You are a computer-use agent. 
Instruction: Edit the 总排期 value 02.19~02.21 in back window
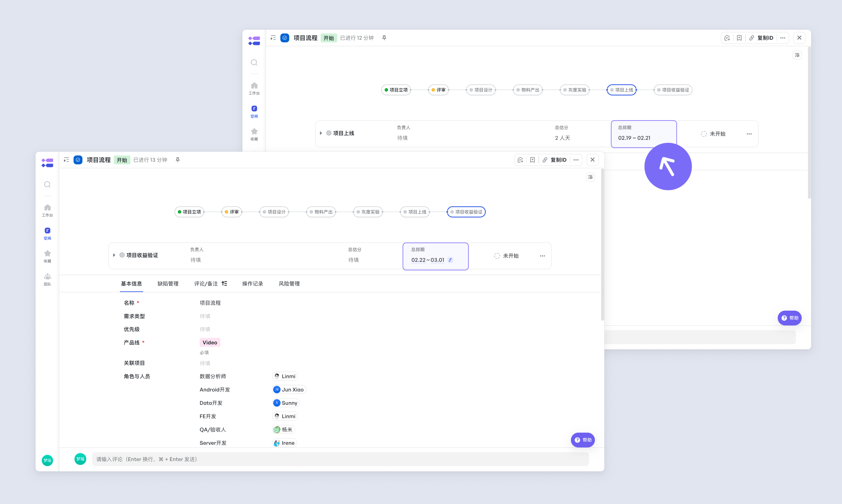point(634,138)
